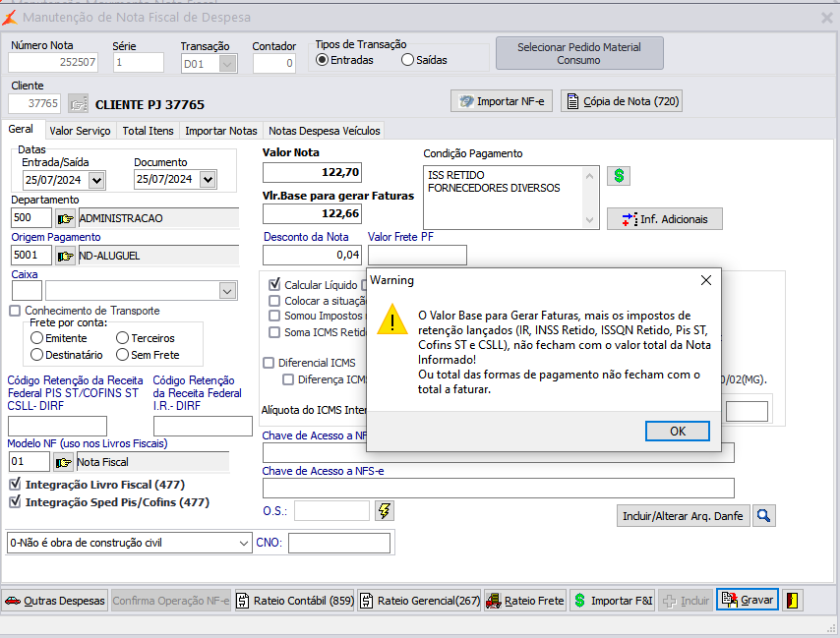This screenshot has width=840, height=638.
Task: Expand the Caixa combo box
Action: pyautogui.click(x=227, y=291)
